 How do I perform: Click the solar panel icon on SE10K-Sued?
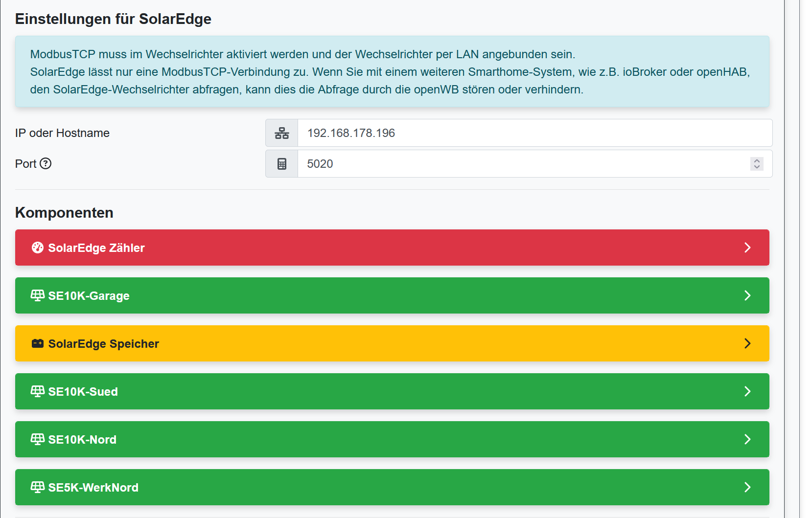(38, 391)
